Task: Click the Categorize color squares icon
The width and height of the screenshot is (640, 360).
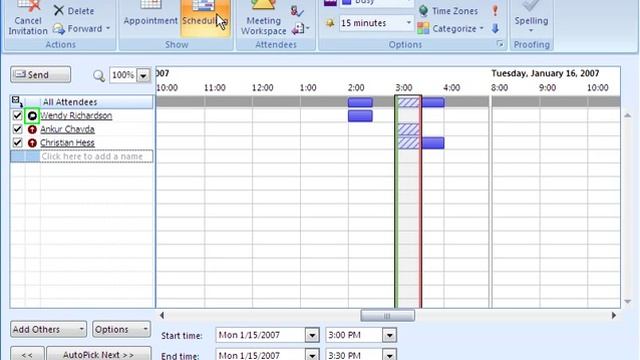Action: coord(423,28)
